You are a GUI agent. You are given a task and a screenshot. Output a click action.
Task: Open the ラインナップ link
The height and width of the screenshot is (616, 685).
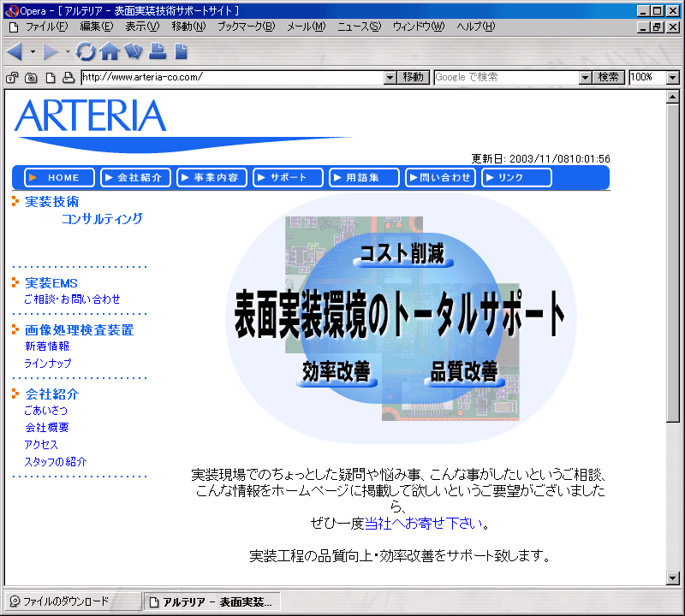tap(48, 364)
